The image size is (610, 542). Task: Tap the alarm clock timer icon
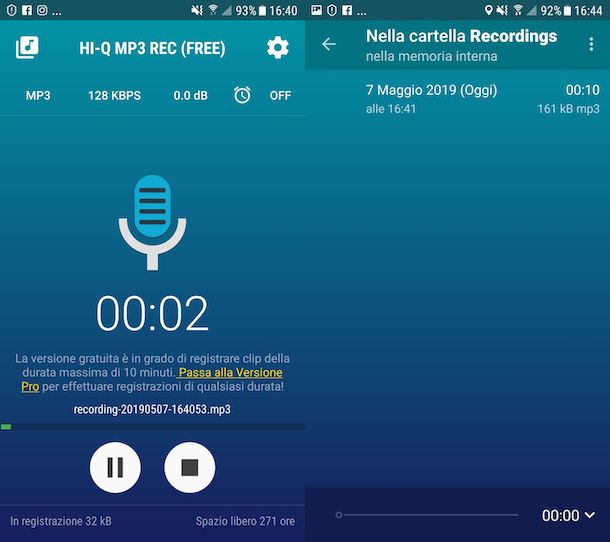pyautogui.click(x=242, y=95)
